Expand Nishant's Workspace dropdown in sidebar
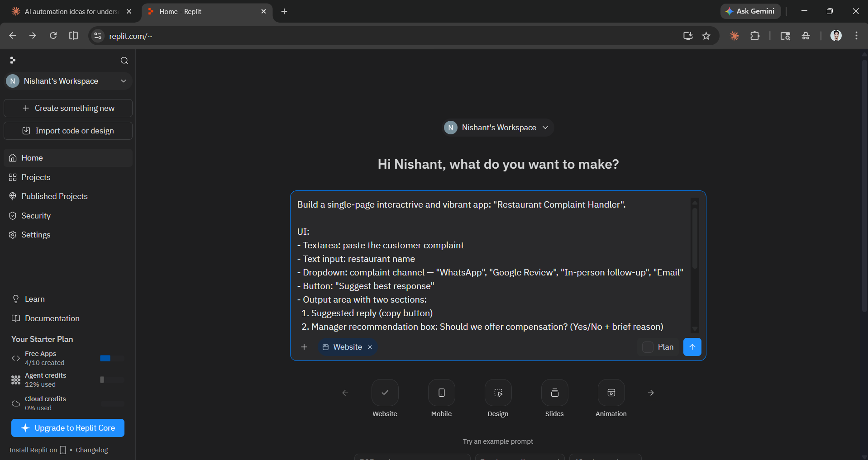Viewport: 868px width, 460px height. click(x=68, y=81)
